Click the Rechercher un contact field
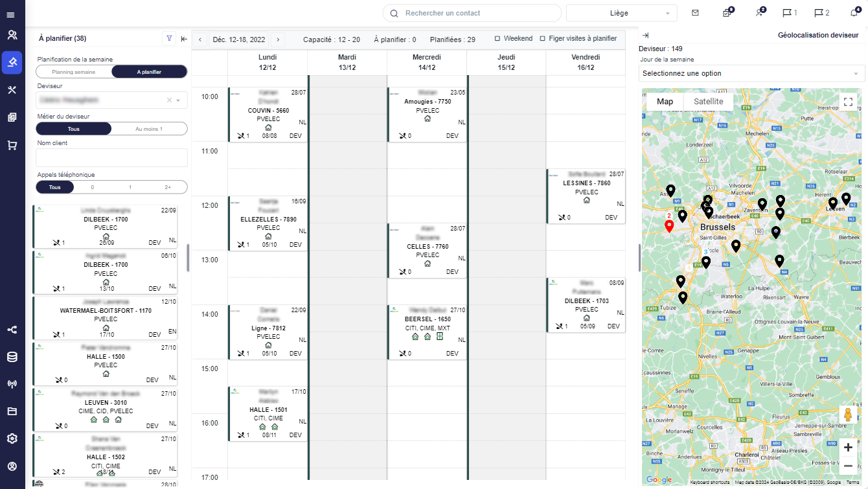The height and width of the screenshot is (489, 868). pyautogui.click(x=472, y=13)
